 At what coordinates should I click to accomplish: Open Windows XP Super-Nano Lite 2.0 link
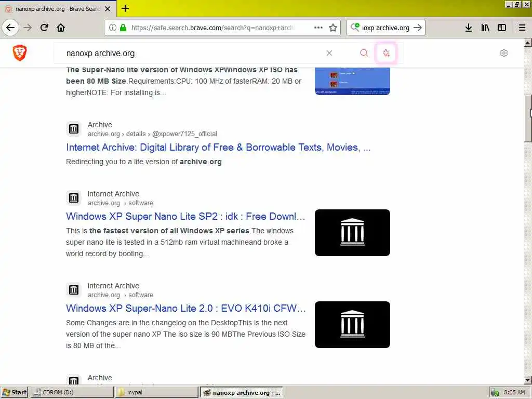186,308
